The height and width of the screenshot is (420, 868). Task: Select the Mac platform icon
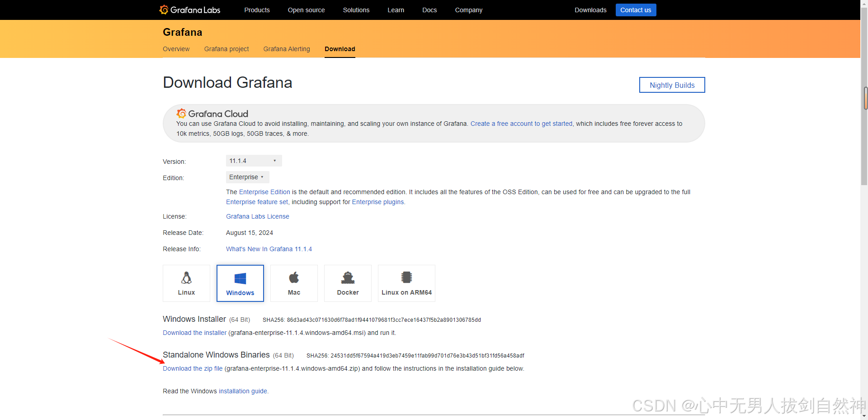tap(294, 283)
